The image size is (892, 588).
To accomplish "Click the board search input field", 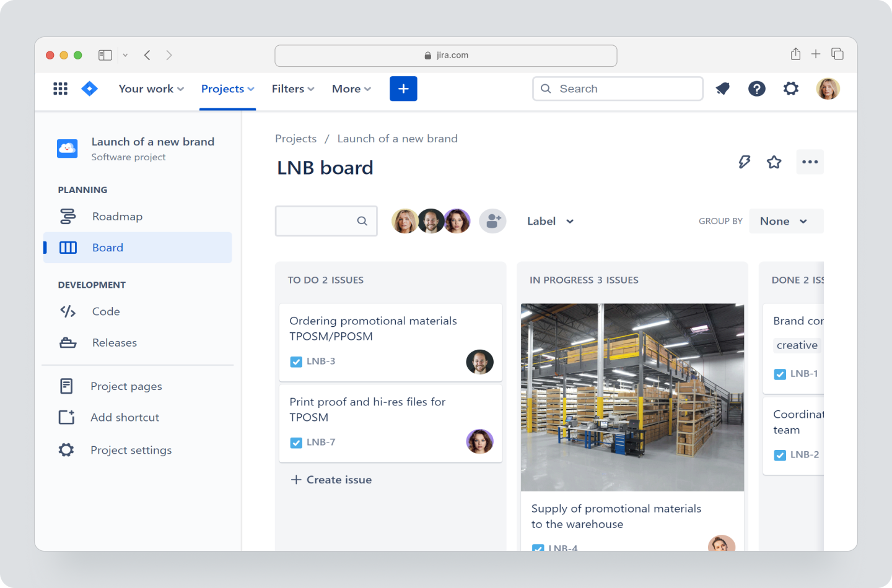I will point(322,221).
